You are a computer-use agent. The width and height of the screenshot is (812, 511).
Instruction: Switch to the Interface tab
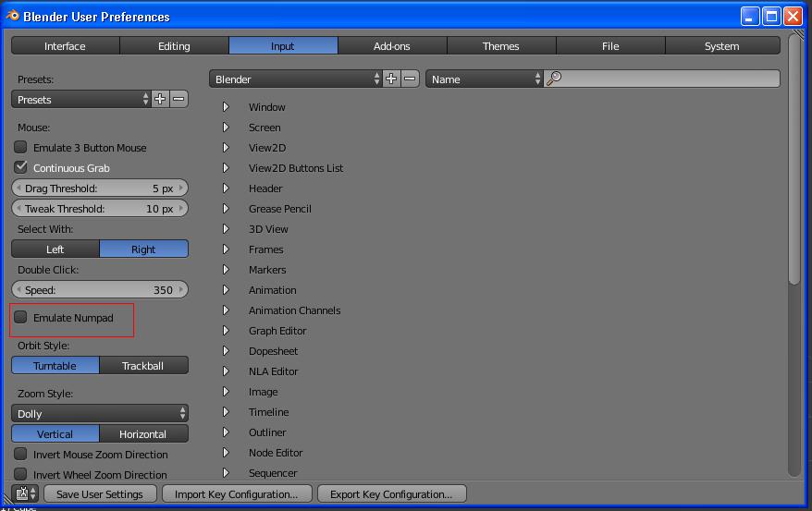(66, 45)
